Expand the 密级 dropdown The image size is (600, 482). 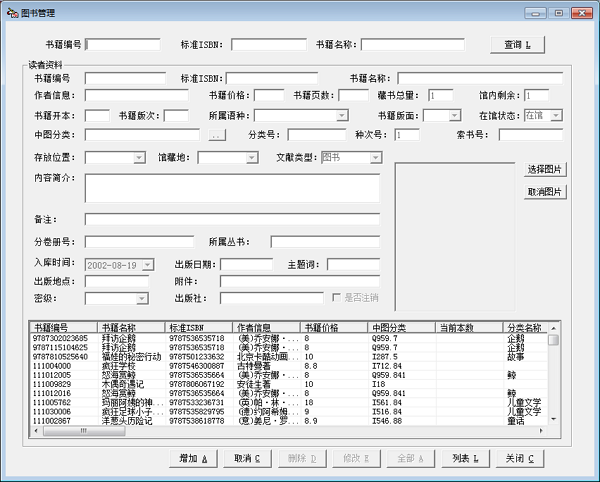click(142, 298)
